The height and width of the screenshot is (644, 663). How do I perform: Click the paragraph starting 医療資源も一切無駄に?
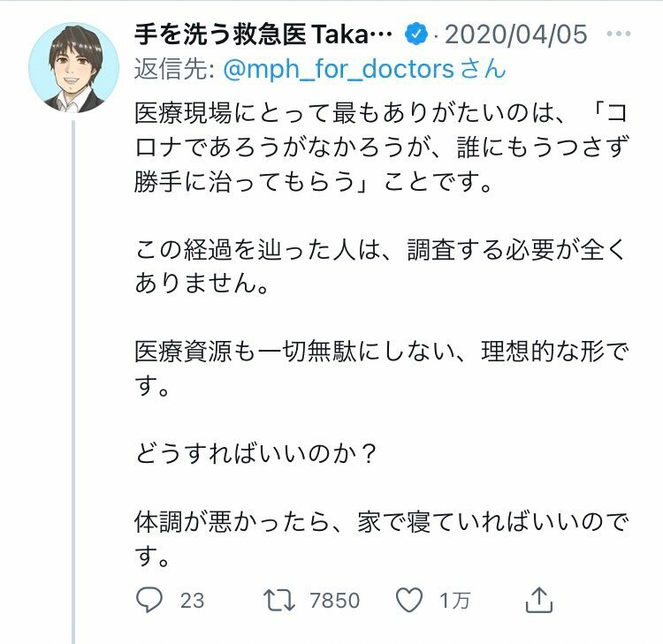381,368
